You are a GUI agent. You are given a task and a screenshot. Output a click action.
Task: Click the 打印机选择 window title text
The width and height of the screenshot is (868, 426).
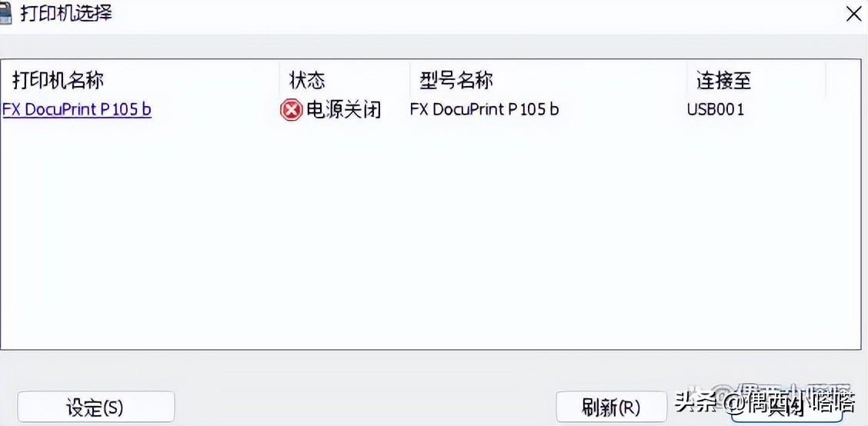point(66,14)
